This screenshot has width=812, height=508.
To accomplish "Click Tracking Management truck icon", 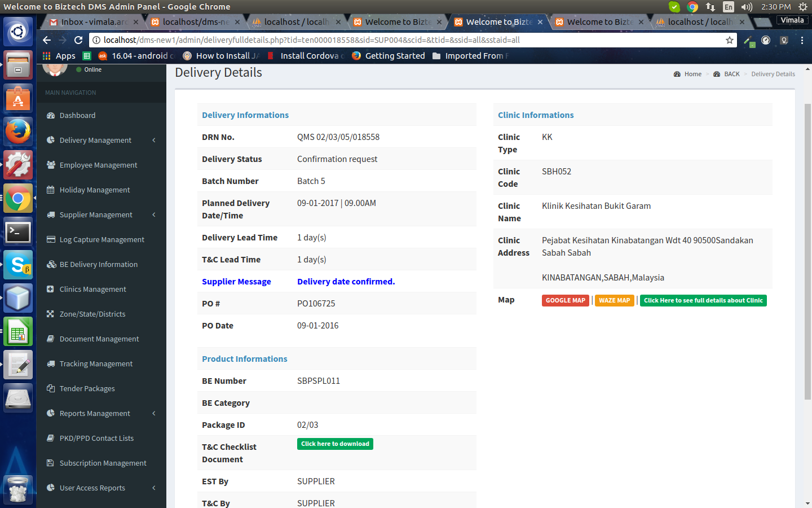I will (x=51, y=364).
